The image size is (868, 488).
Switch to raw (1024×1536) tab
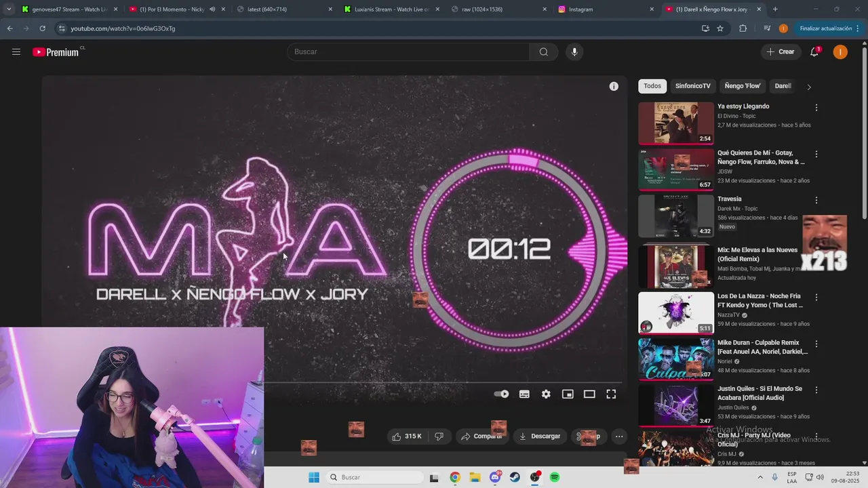498,9
